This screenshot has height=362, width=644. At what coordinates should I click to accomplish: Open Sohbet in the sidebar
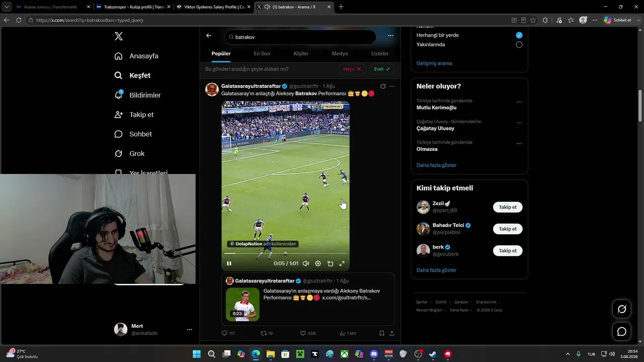[x=133, y=134]
